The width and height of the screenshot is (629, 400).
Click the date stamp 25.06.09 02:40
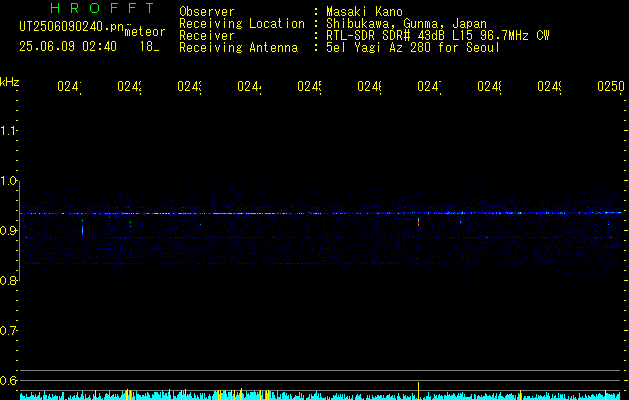[68, 47]
